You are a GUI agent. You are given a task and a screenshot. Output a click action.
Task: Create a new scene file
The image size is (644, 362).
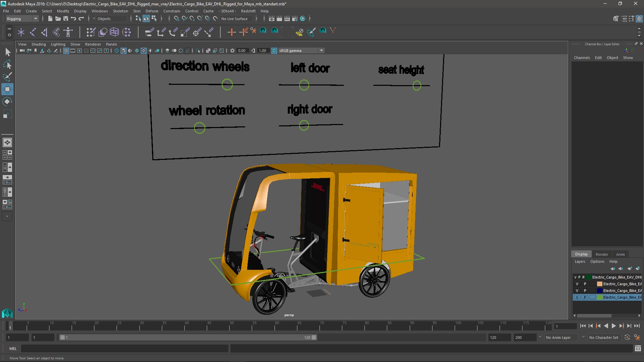point(50,18)
